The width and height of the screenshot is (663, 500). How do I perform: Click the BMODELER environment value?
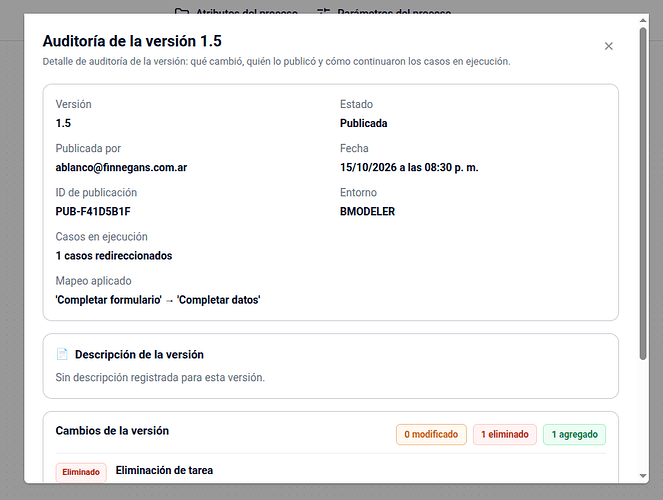tap(367, 211)
